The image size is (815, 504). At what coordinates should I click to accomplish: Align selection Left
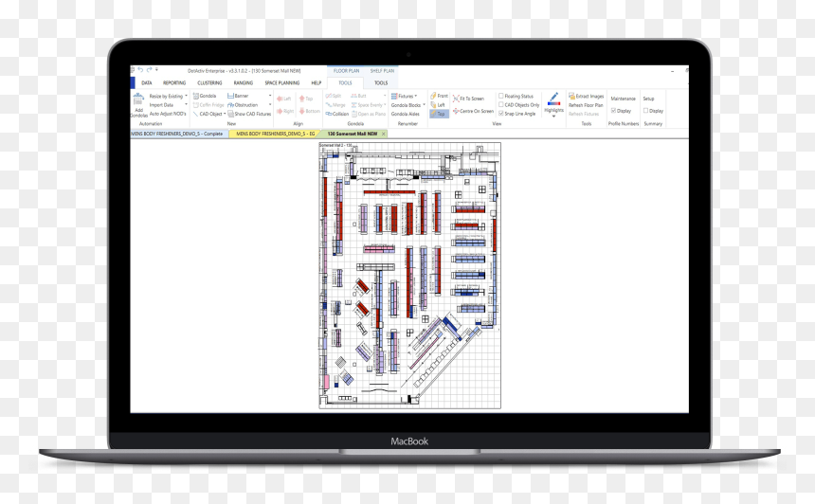tap(283, 99)
